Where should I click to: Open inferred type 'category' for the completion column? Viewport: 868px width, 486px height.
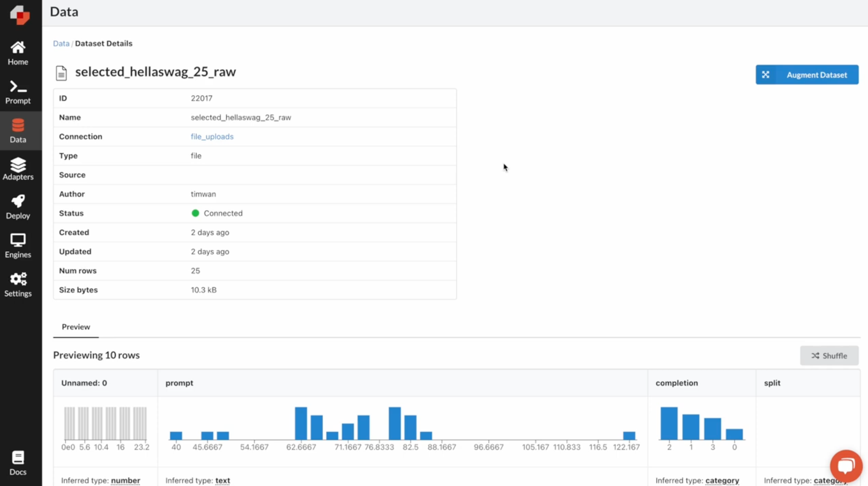click(722, 480)
